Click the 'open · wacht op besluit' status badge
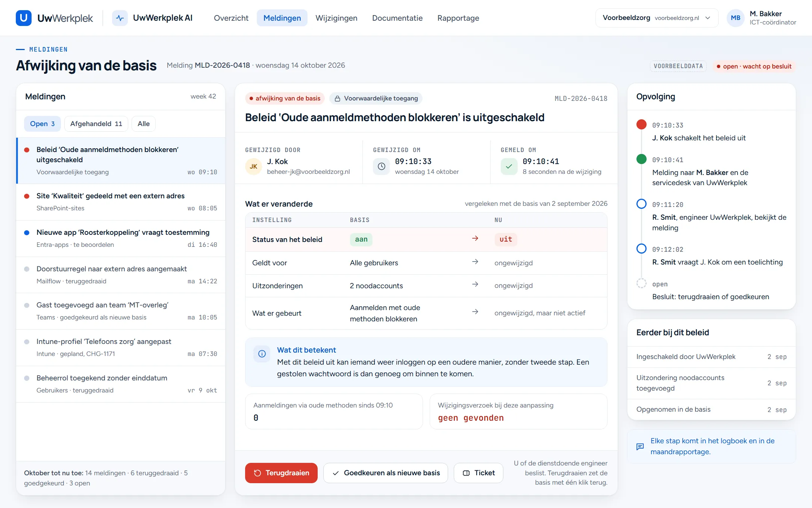The width and height of the screenshot is (812, 508). coord(754,66)
